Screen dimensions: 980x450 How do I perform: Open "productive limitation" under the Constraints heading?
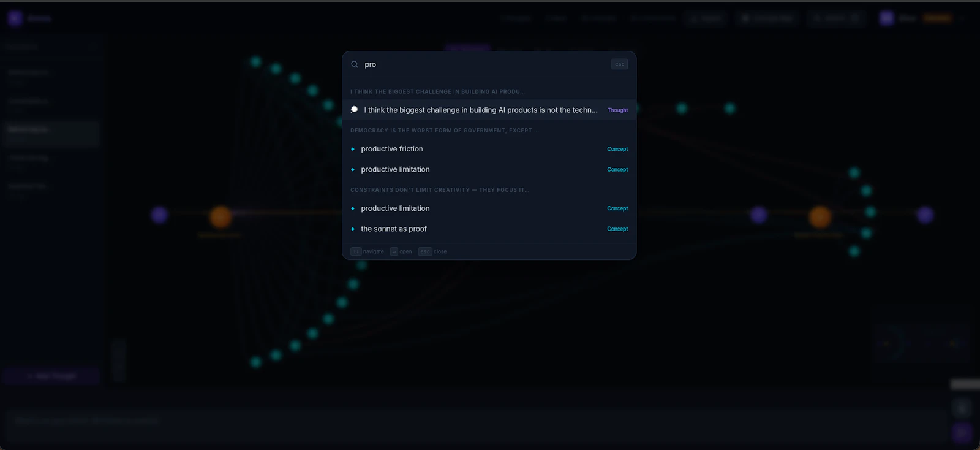[x=489, y=208]
